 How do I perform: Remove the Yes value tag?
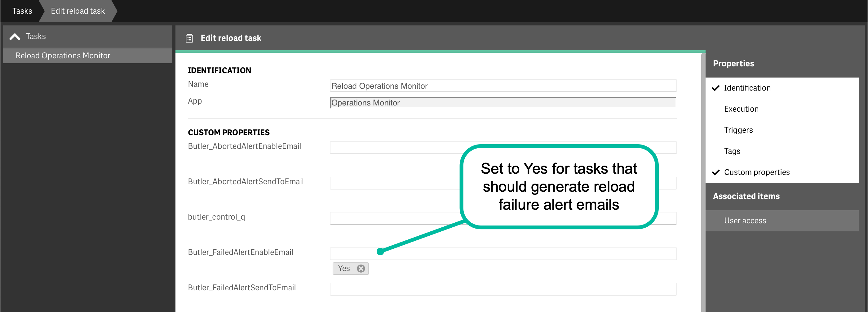click(361, 269)
